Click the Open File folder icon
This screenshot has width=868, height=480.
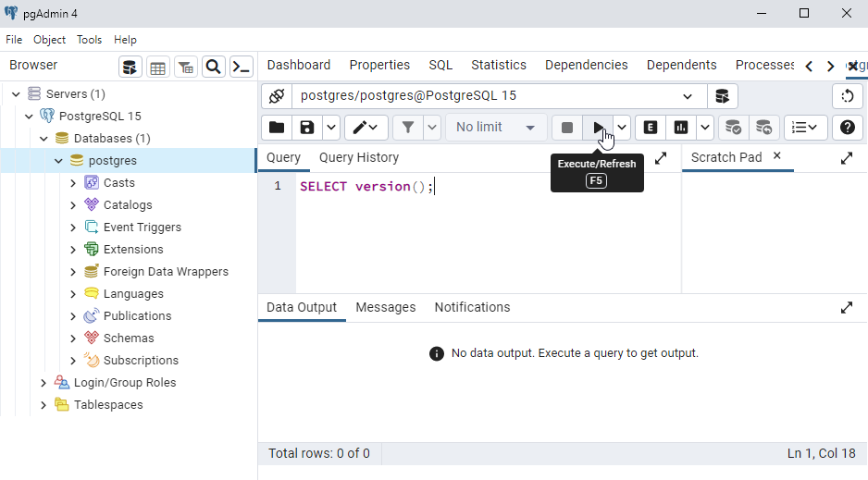click(x=276, y=128)
